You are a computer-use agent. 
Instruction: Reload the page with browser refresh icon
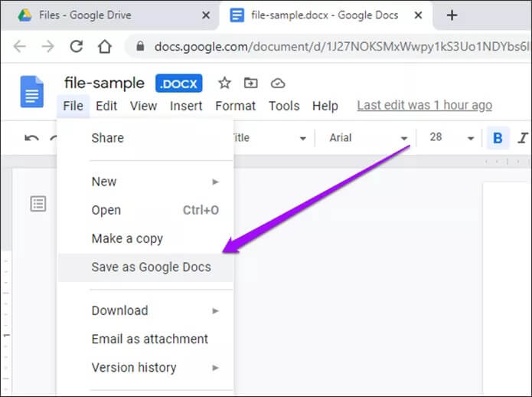[x=77, y=47]
